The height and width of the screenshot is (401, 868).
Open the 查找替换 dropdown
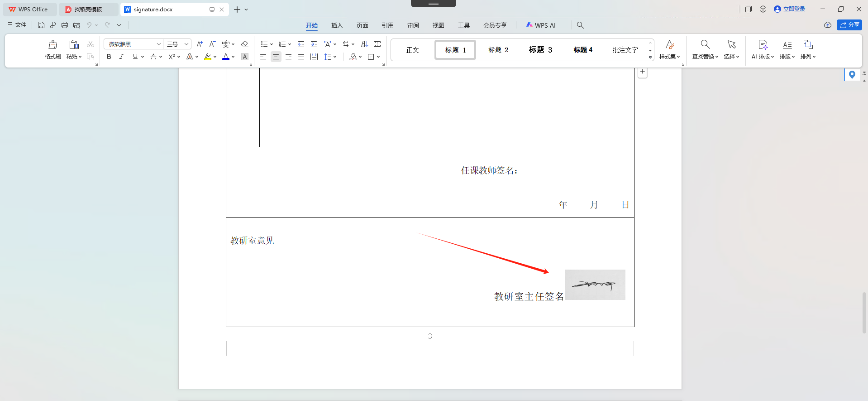(x=705, y=57)
